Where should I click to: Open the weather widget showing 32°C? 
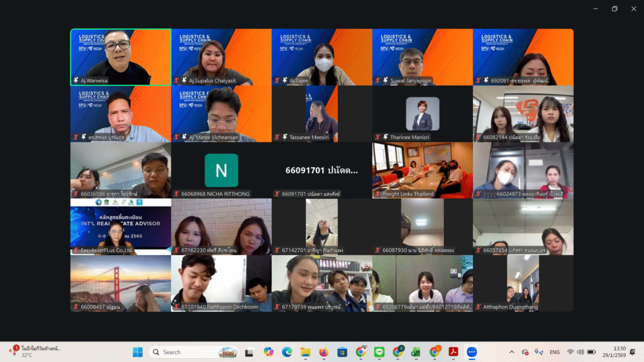click(x=38, y=351)
